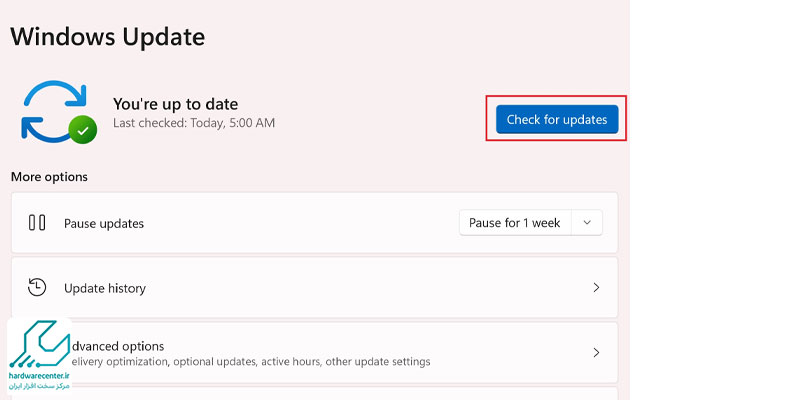The image size is (800, 400).
Task: Click the 'Last checked: Today, 5:00 AM' text
Action: pos(194,123)
